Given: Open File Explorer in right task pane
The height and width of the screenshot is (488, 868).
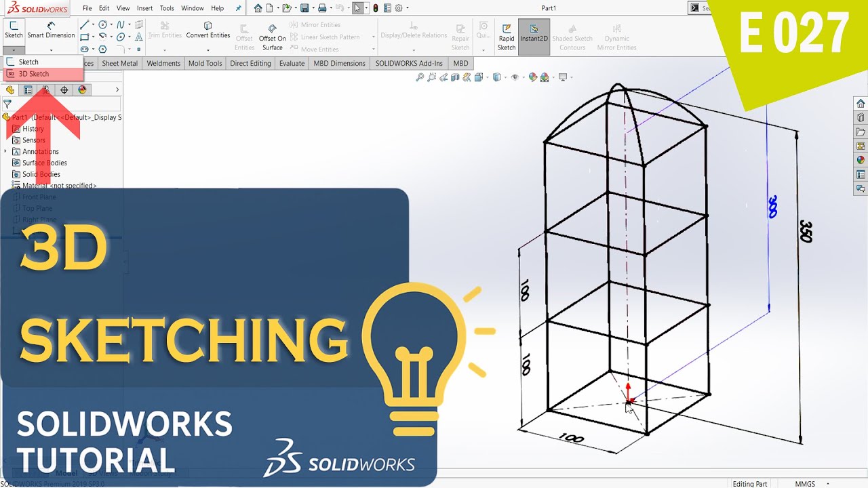Looking at the screenshot, I should (x=861, y=131).
